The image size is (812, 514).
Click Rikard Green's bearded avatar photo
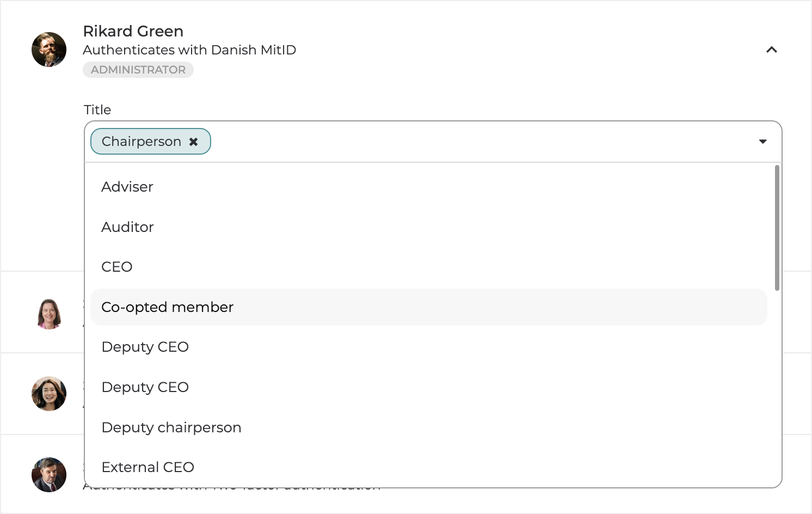pos(49,50)
